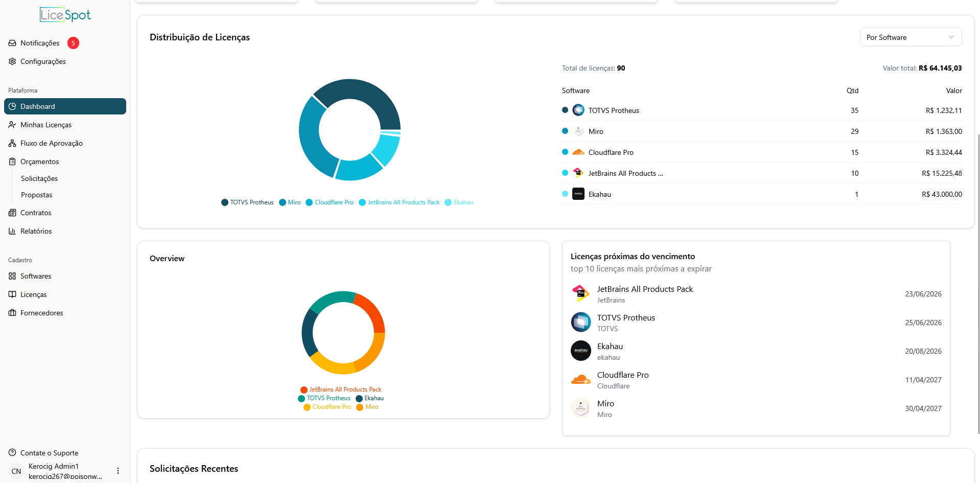The height and width of the screenshot is (483, 980).
Task: Click the Valor column header
Action: 954,90
